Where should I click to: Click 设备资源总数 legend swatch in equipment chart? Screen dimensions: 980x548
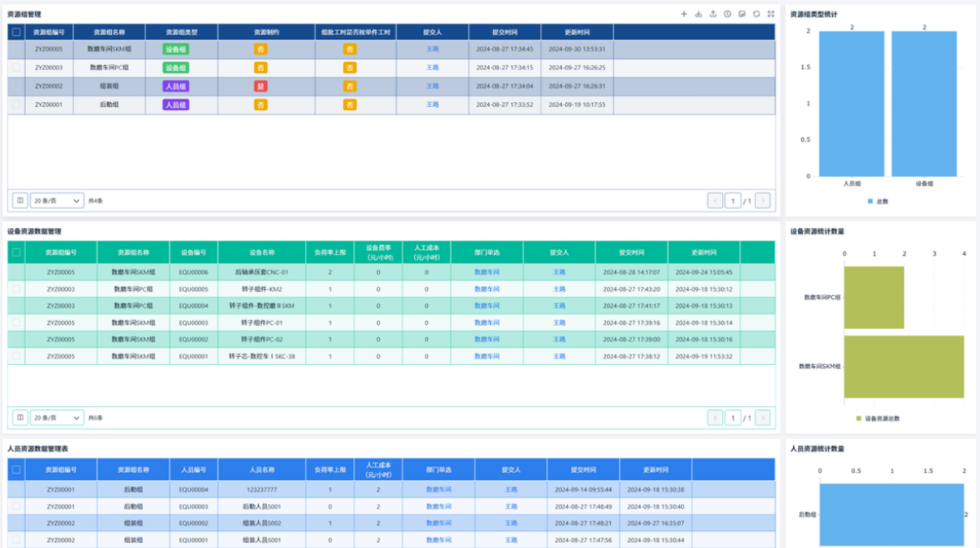(859, 418)
